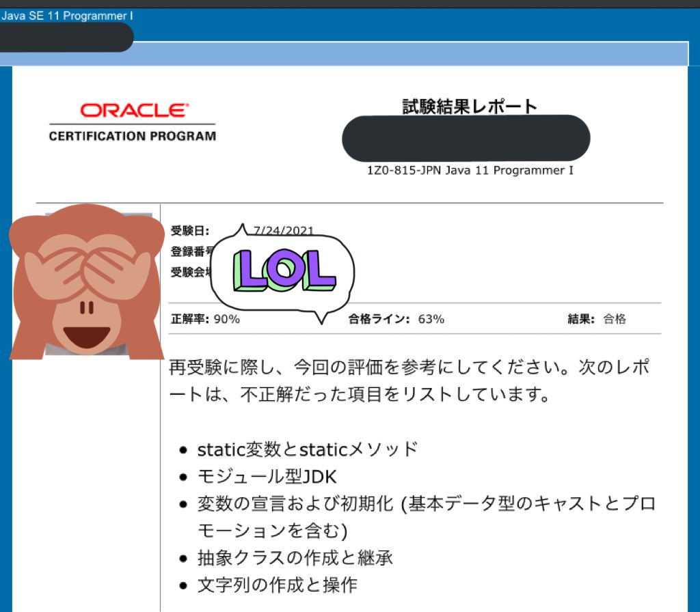Click the list item '変数の宣言および初期化'

click(427, 517)
